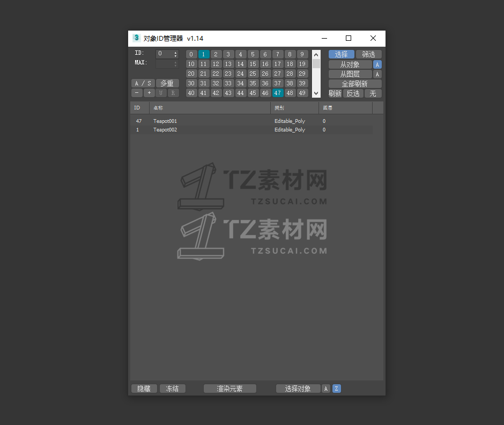Click the ID grid scroll down arrow

[x=316, y=93]
